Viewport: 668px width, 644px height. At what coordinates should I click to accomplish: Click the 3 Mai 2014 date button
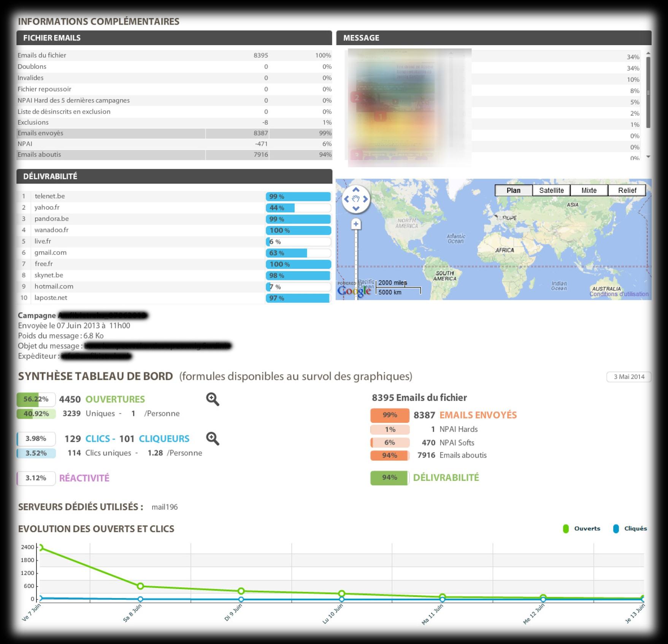pyautogui.click(x=629, y=377)
